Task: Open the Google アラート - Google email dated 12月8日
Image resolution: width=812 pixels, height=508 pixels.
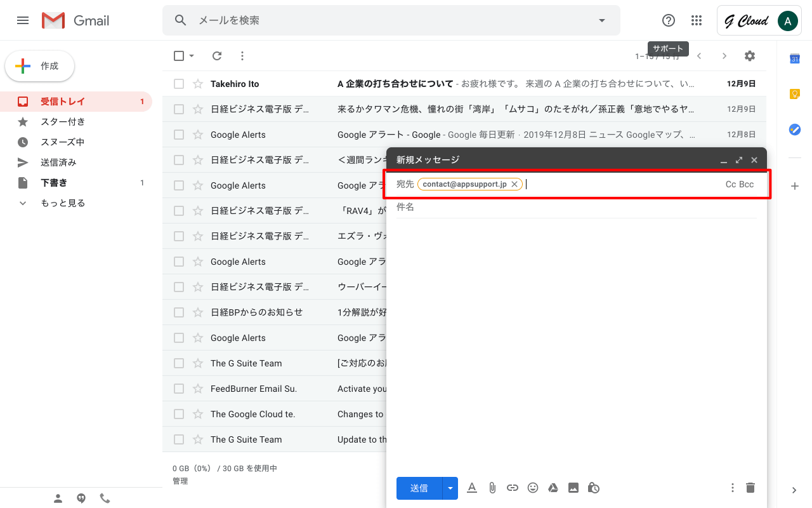Action: click(464, 135)
